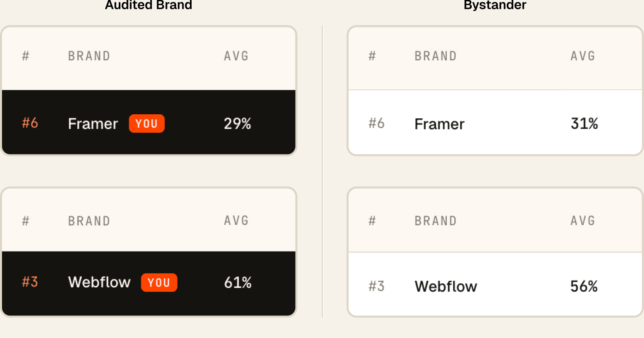Click the YOU badge next to Webflow

pos(159,282)
